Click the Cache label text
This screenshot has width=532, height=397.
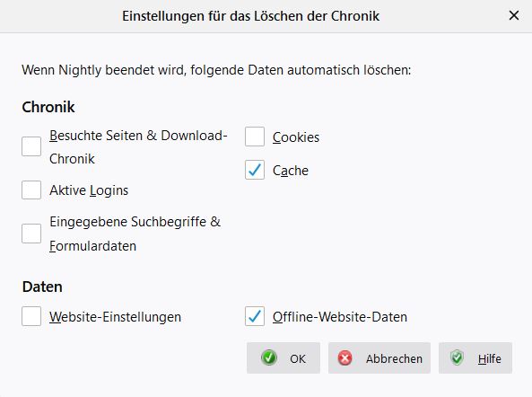(x=291, y=171)
